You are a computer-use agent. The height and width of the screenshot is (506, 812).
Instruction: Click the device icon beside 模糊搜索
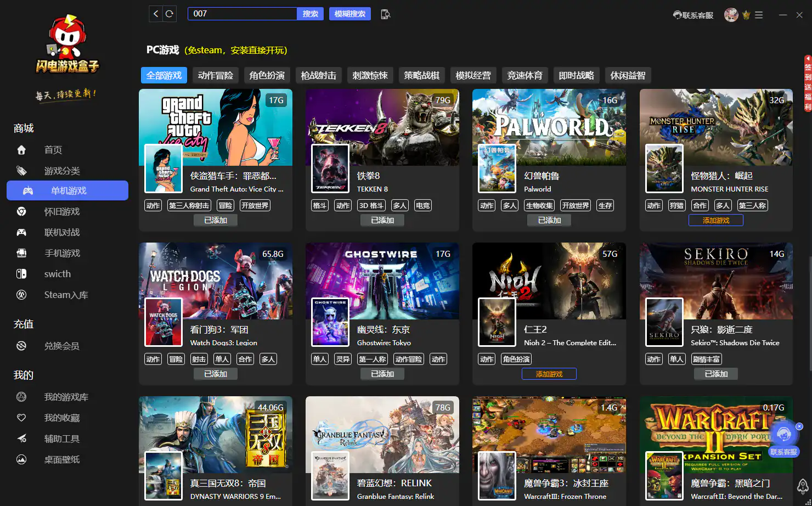click(385, 14)
